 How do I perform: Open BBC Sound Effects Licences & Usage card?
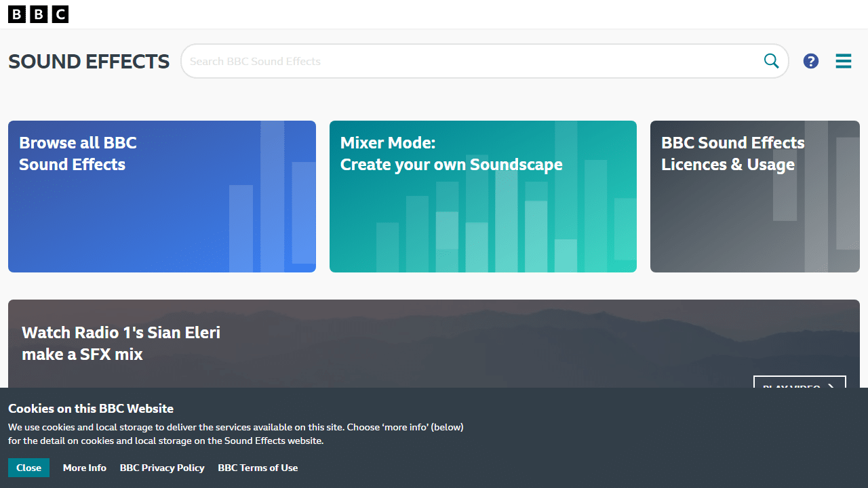pos(755,197)
